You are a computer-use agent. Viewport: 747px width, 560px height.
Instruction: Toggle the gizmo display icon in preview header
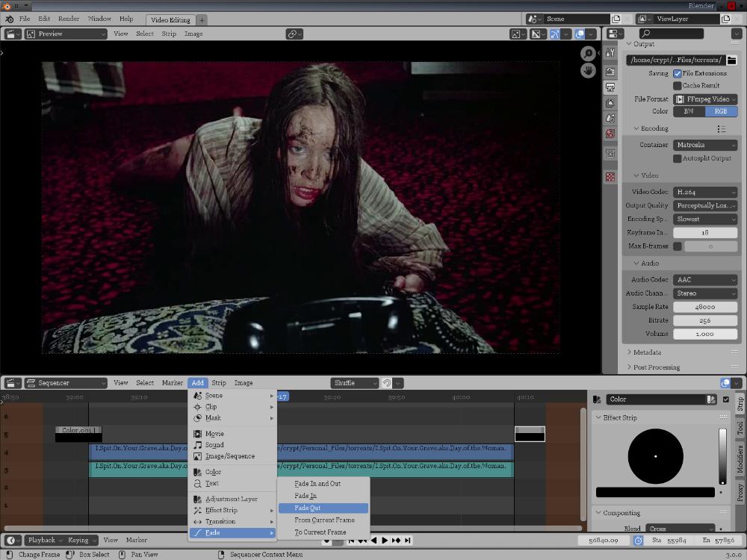pyautogui.click(x=555, y=34)
